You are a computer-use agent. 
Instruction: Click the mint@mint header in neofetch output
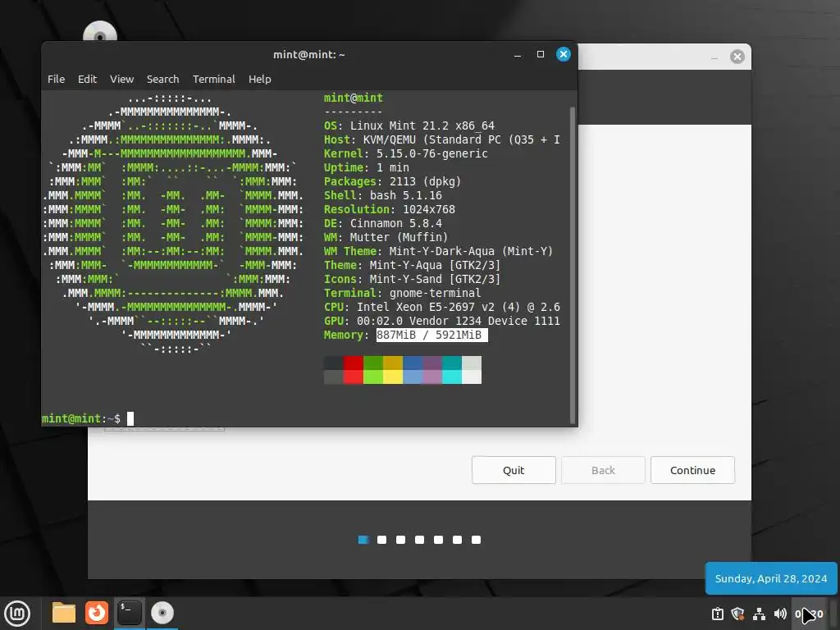pyautogui.click(x=354, y=98)
